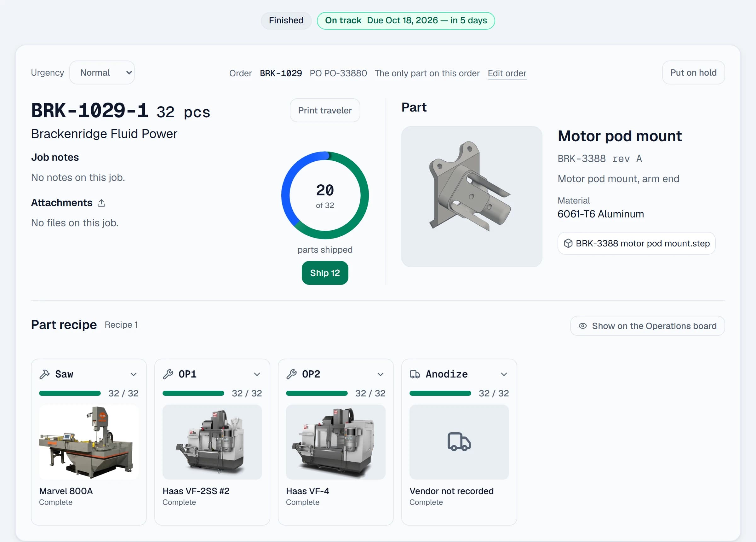Screen dimensions: 756x542
Task: Click the large truck placeholder in Anodize card
Action: click(x=459, y=442)
